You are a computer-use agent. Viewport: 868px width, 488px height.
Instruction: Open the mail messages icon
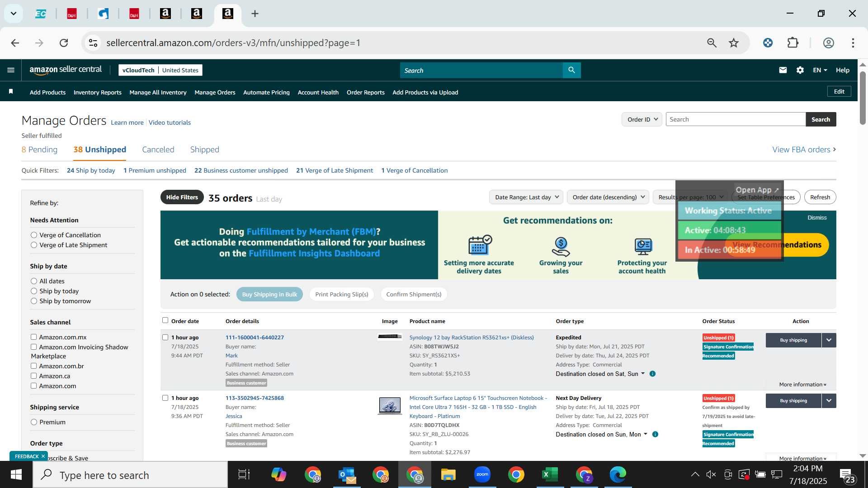pos(783,70)
